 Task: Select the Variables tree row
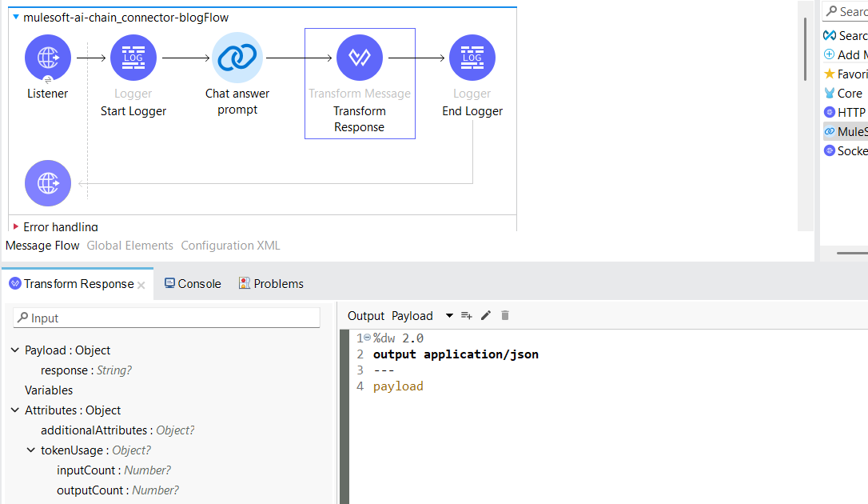[x=49, y=390]
